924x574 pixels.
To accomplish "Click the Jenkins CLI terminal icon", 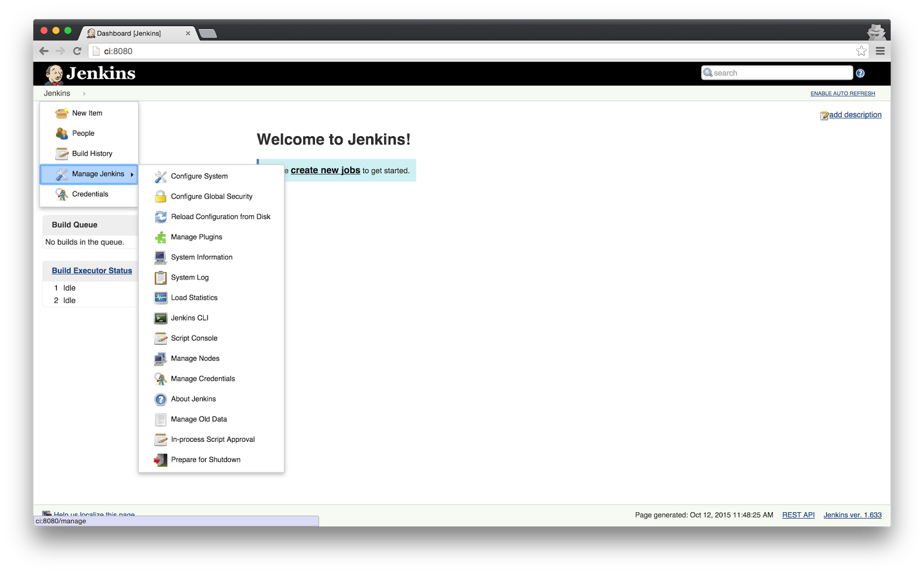I will pyautogui.click(x=161, y=318).
